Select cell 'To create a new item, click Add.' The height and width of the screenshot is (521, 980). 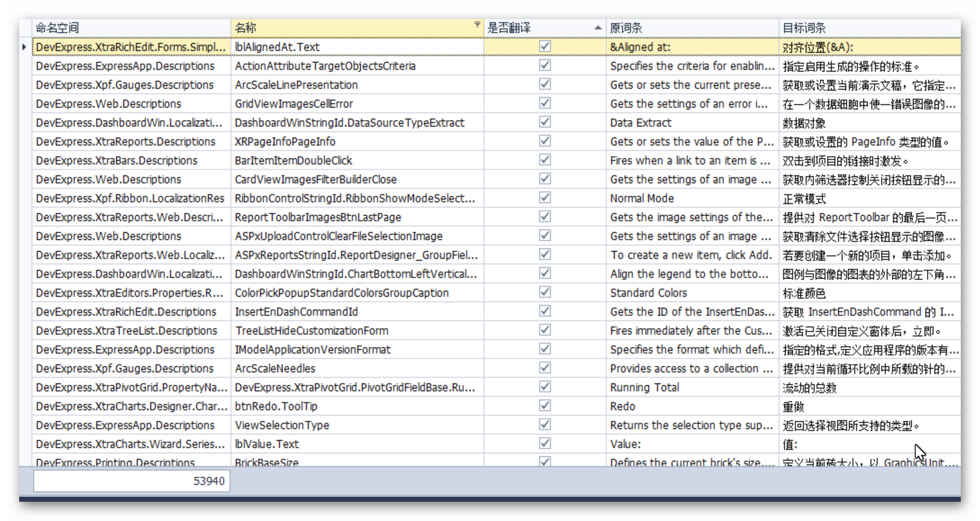pyautogui.click(x=693, y=255)
